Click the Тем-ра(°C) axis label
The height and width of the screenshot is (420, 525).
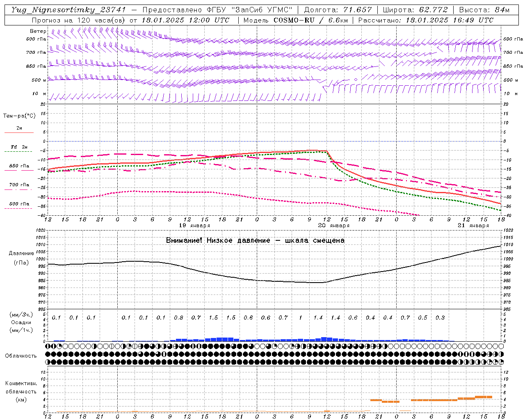(19, 116)
